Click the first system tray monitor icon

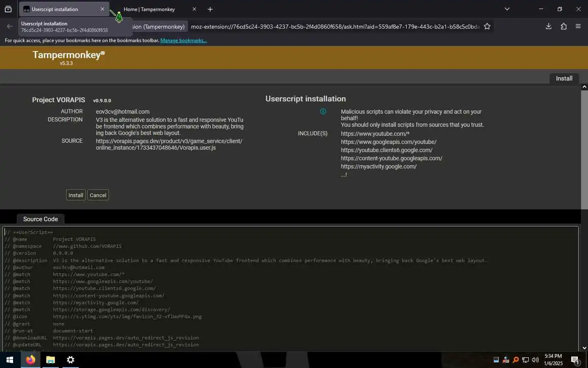pos(496,360)
